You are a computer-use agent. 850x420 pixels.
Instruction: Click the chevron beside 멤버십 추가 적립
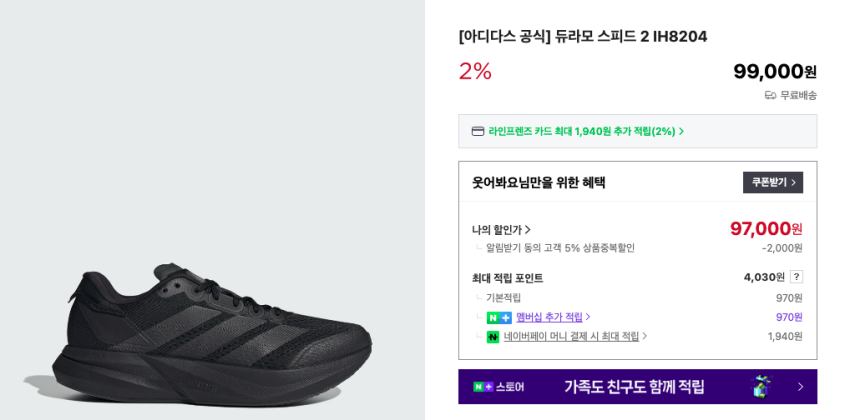coord(588,317)
